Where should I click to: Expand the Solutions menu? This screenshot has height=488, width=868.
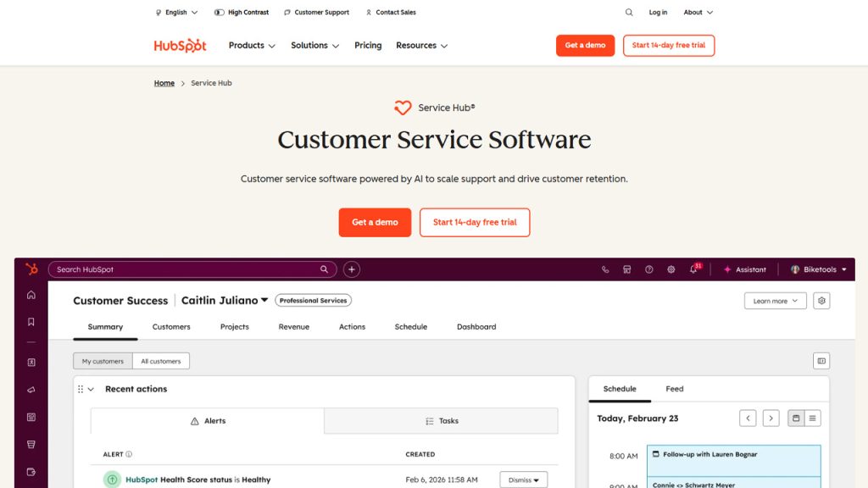(315, 46)
